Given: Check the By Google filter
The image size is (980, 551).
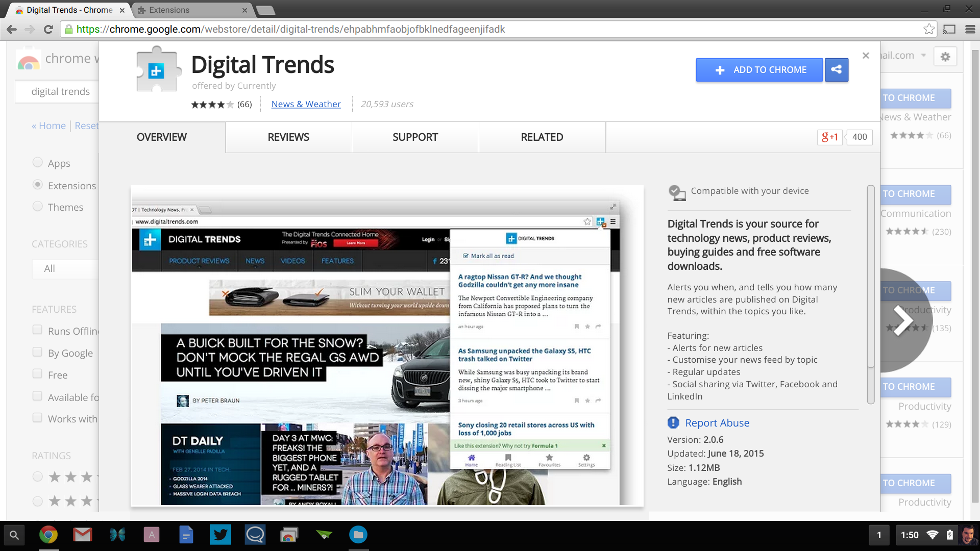Looking at the screenshot, I should click(x=37, y=352).
